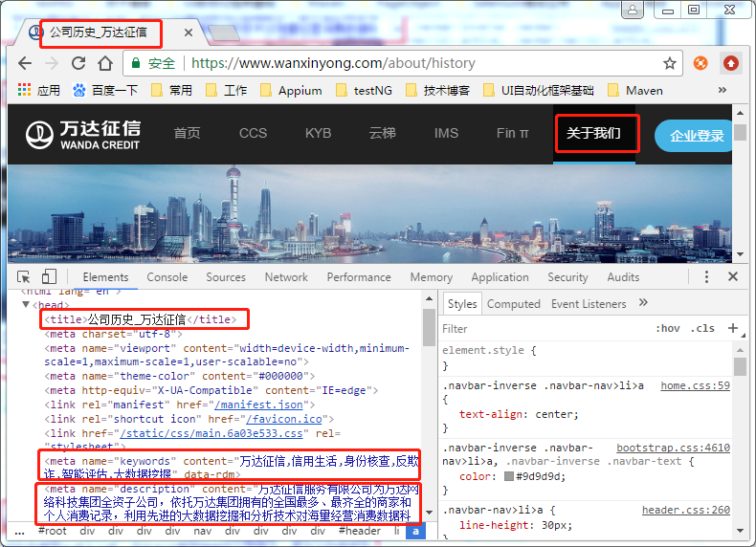Click the orange extension icon in toolbar
Screen dimensions: 756x547
click(700, 63)
